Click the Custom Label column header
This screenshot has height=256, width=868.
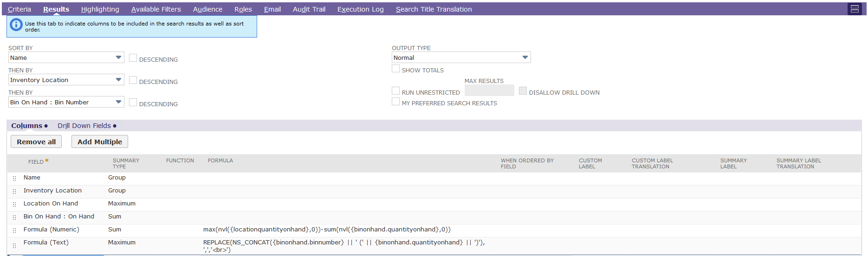590,163
